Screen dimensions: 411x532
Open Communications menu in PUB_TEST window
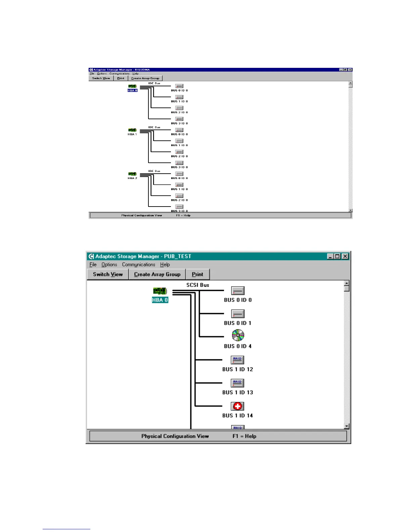(138, 265)
